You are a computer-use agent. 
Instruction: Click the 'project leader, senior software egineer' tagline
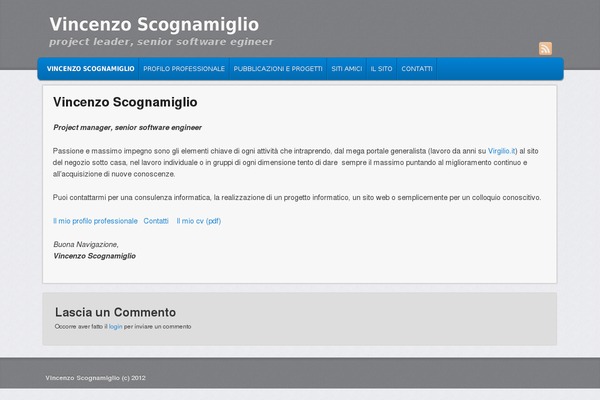161,42
